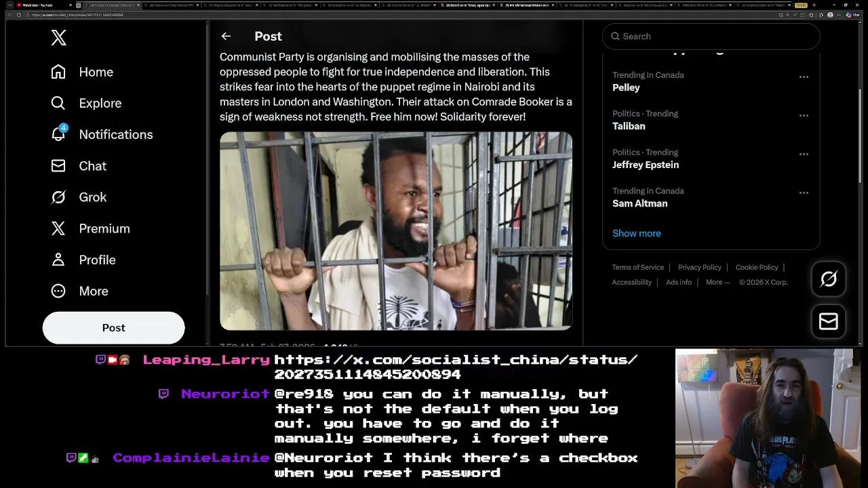The image size is (868, 488).
Task: Open more options for Jeffrey Epstein trend
Action: [804, 154]
